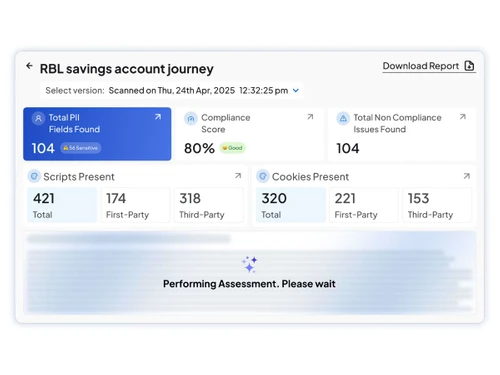Click the 104 PII fields count
The height and width of the screenshot is (375, 500).
point(43,148)
